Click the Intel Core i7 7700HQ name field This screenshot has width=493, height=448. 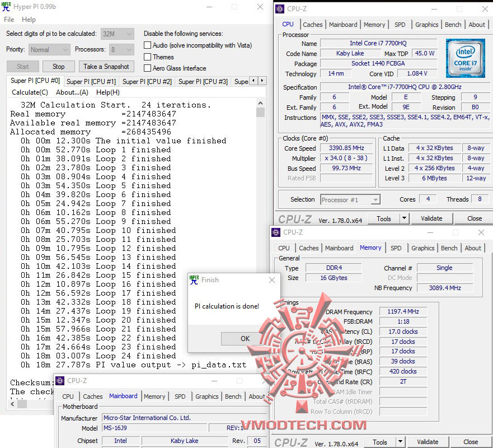click(x=378, y=43)
